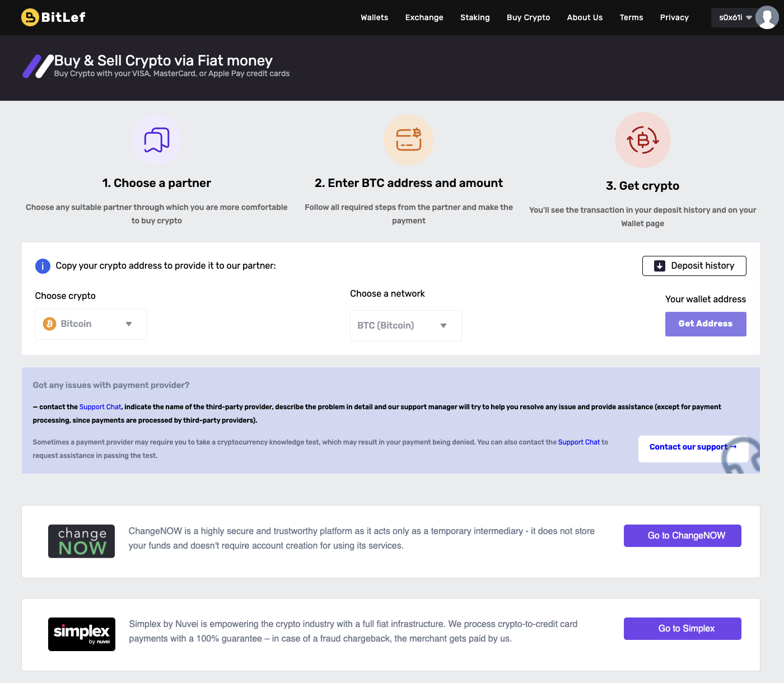Follow the Support Chat link
This screenshot has height=683, width=784.
click(x=100, y=406)
